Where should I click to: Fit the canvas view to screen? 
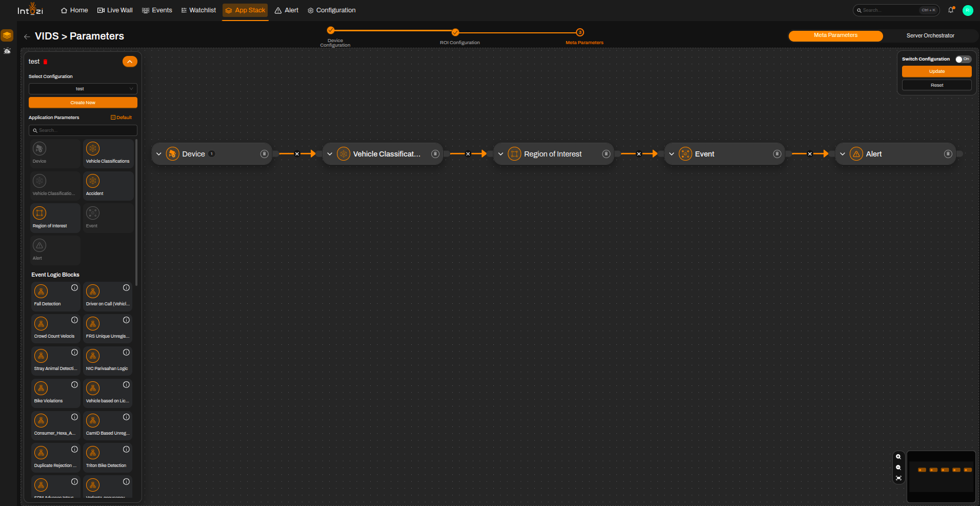click(898, 478)
